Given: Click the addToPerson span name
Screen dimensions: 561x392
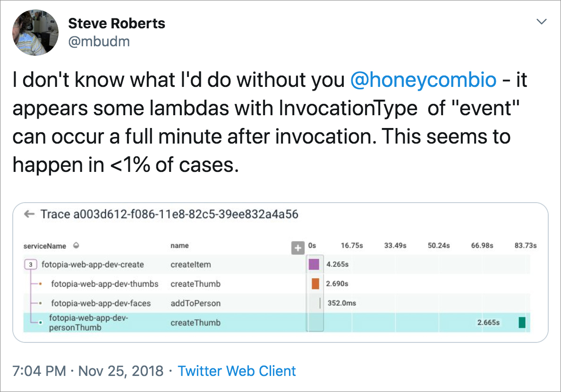Looking at the screenshot, I should [x=195, y=303].
